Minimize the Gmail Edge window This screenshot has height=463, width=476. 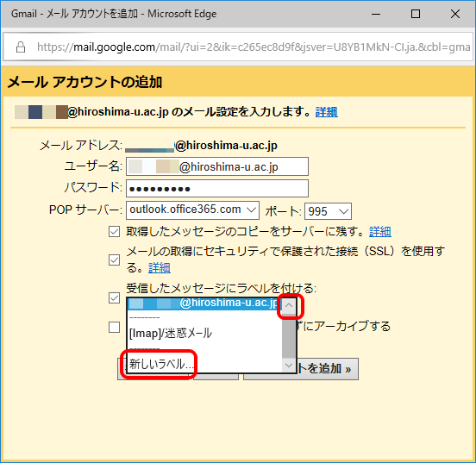click(376, 14)
